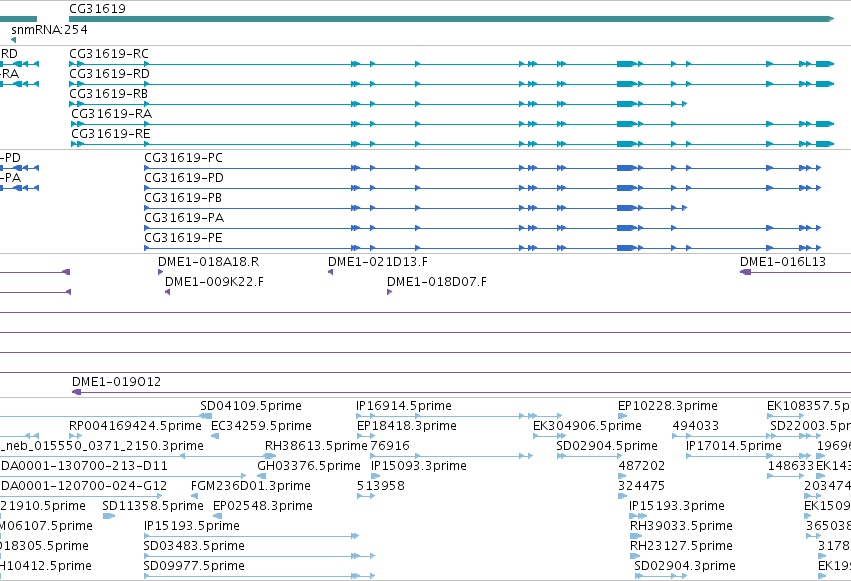Click the SD09977.5prime EST label
Viewport: 851px width, 581px height.
(x=194, y=566)
